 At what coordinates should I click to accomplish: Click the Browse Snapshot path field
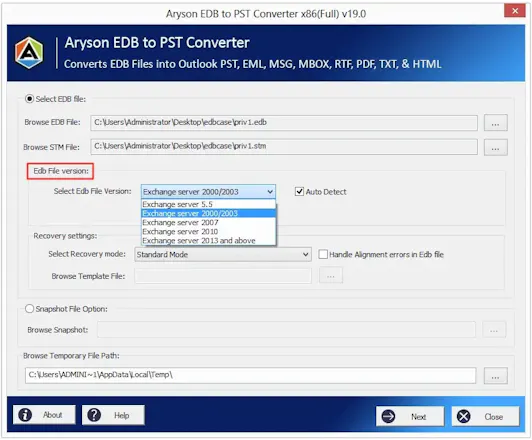pos(286,330)
